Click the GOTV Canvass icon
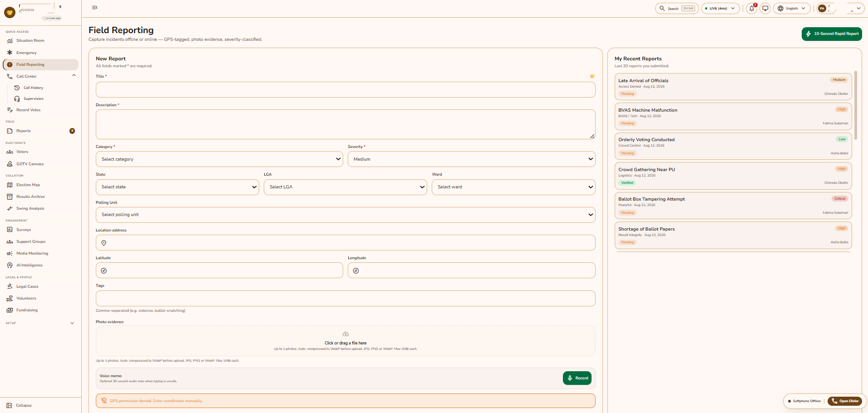 pyautogui.click(x=10, y=164)
